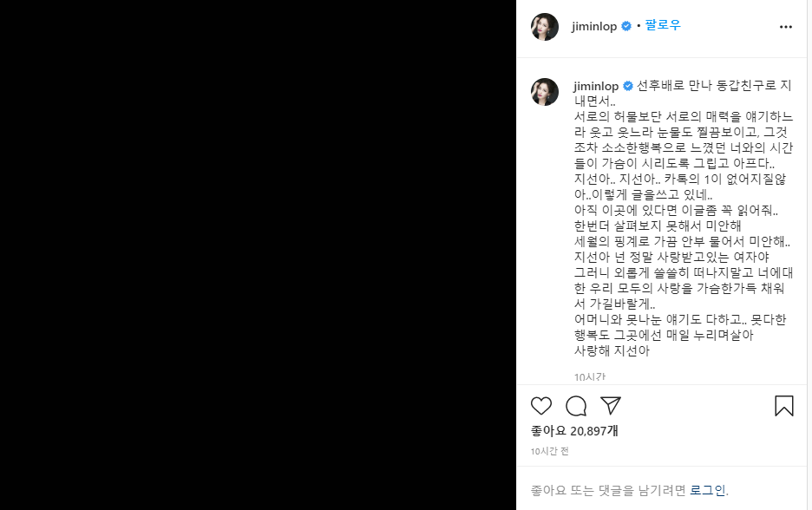Follow the account via the 팔로우 link
The image size is (812, 510).
pos(662,25)
